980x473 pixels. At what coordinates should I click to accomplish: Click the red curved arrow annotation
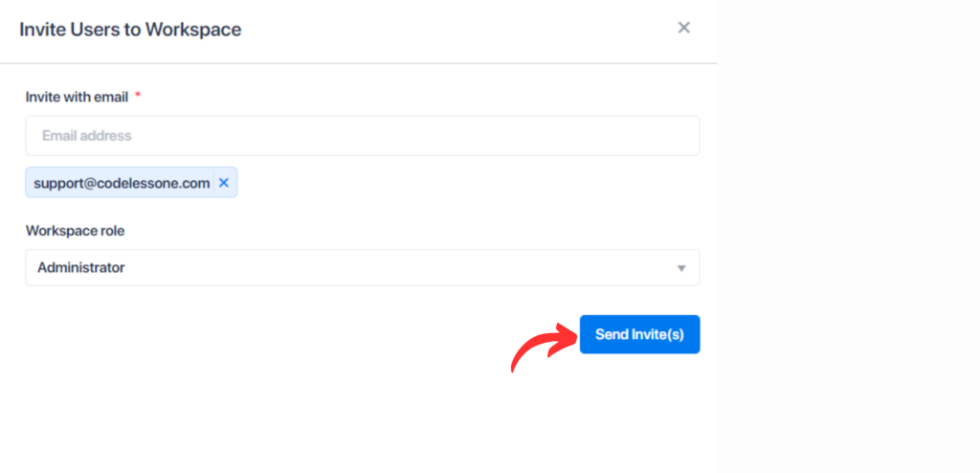pos(544,346)
